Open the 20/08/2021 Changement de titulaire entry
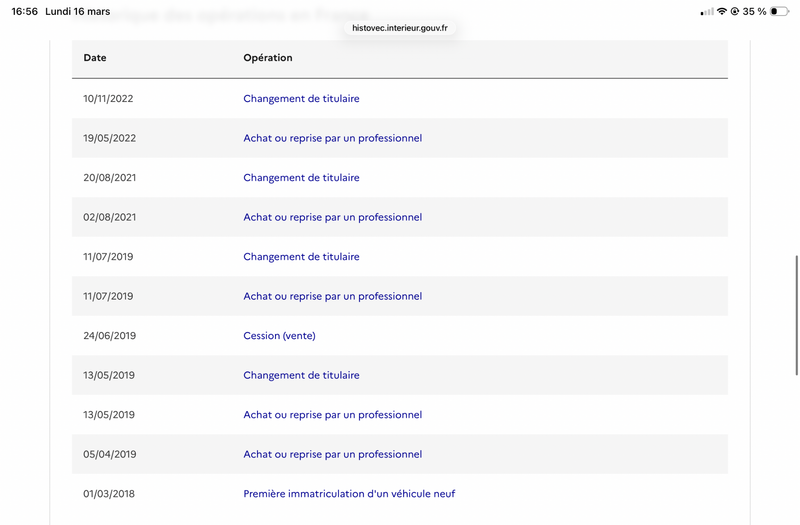 (x=301, y=178)
